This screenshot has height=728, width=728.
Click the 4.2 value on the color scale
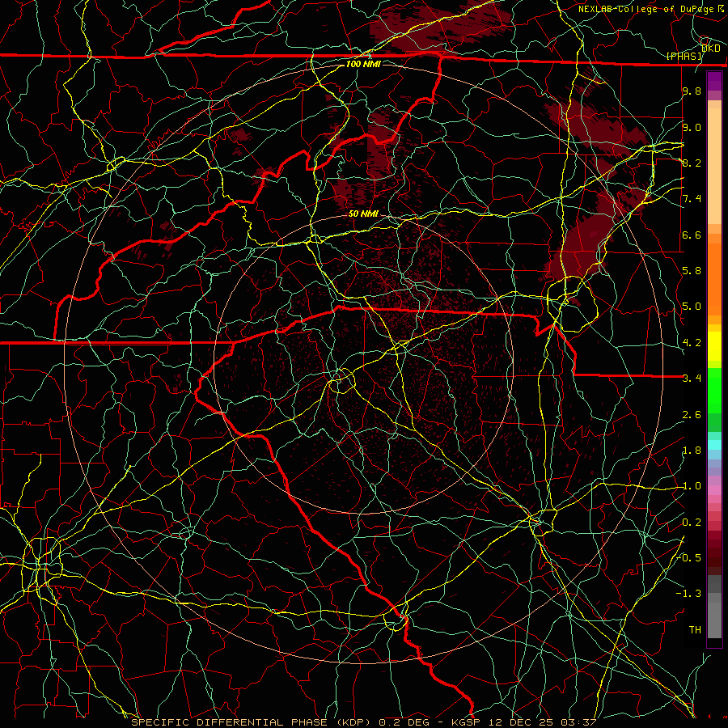click(x=692, y=343)
